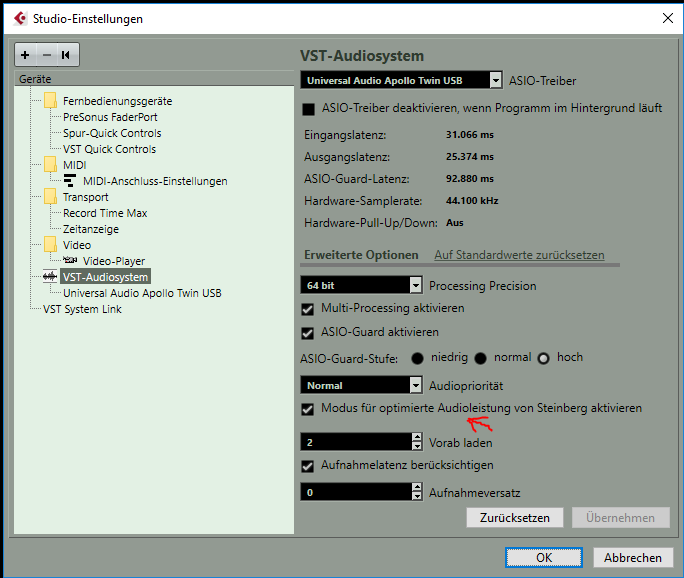The width and height of the screenshot is (684, 578).
Task: Click the plus add device icon
Action: coord(25,55)
